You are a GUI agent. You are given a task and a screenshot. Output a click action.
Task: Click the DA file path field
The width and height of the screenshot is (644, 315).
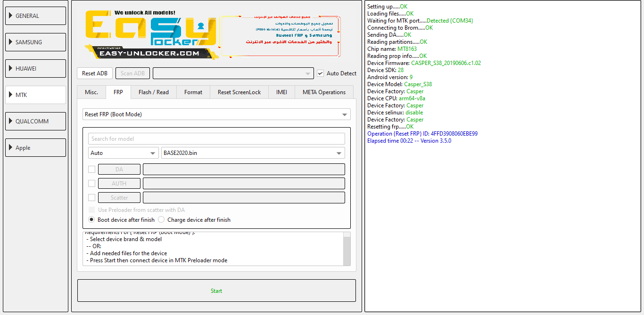point(244,170)
